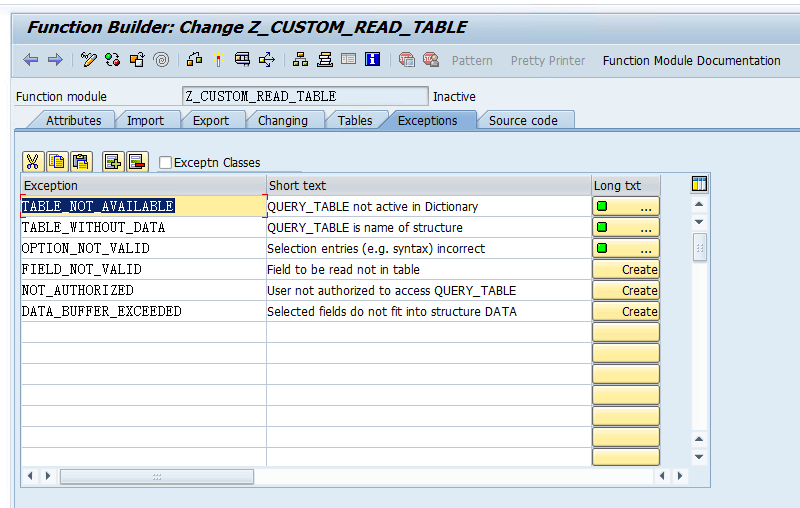
Task: Click the Pattern toolbar button
Action: [x=472, y=61]
